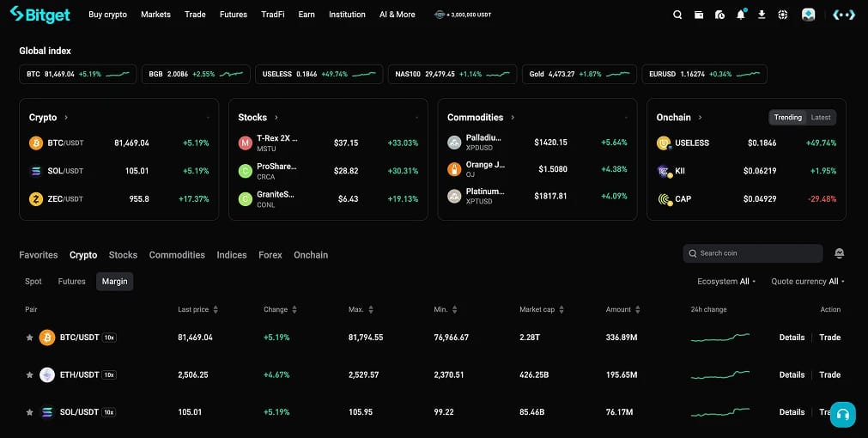Click the download app icon
The height and width of the screenshot is (438, 868).
(762, 15)
